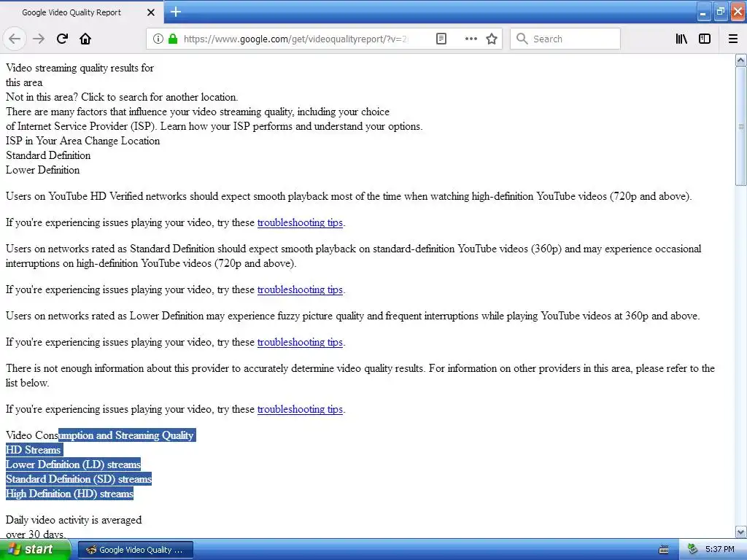Viewport: 747px width, 560px height.
Task: Click the address bar URL
Action: coord(295,39)
